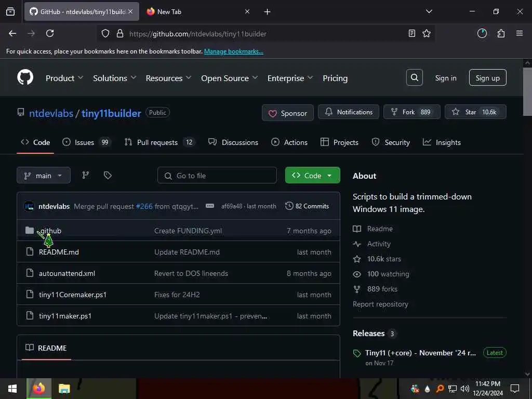This screenshot has width=532, height=399.
Task: Click the branches icon next to main
Action: tap(86, 175)
